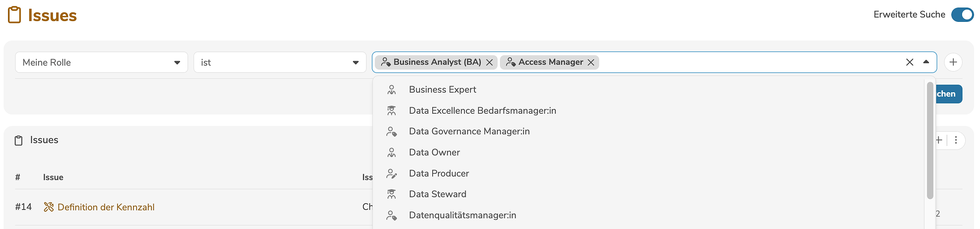The height and width of the screenshot is (229, 980).
Task: Click the Business Expert role icon
Action: [391, 89]
